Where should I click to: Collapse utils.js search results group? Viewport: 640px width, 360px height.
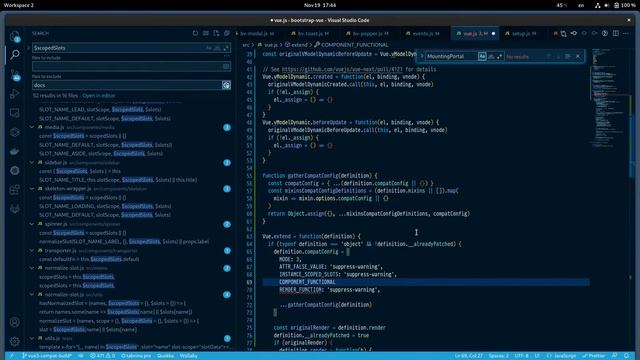coord(32,338)
